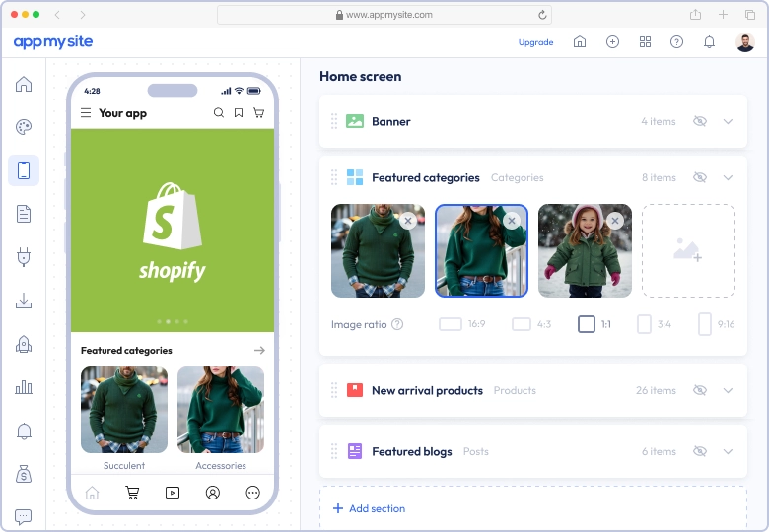Click the Upgrade link
The width and height of the screenshot is (769, 532).
click(x=535, y=42)
